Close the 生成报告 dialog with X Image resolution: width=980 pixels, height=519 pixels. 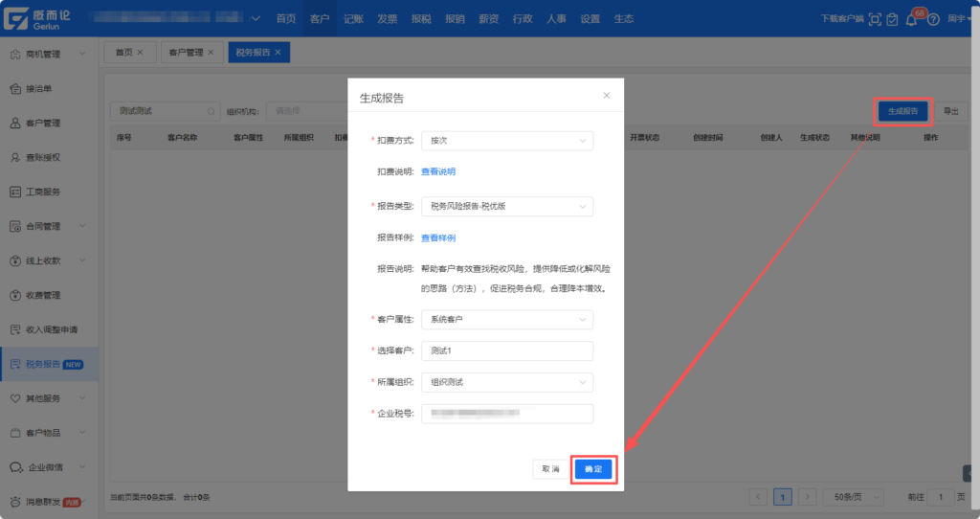pyautogui.click(x=606, y=96)
